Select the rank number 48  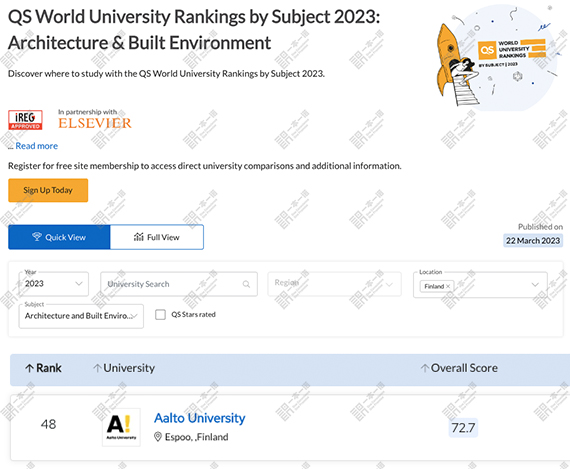tap(48, 424)
